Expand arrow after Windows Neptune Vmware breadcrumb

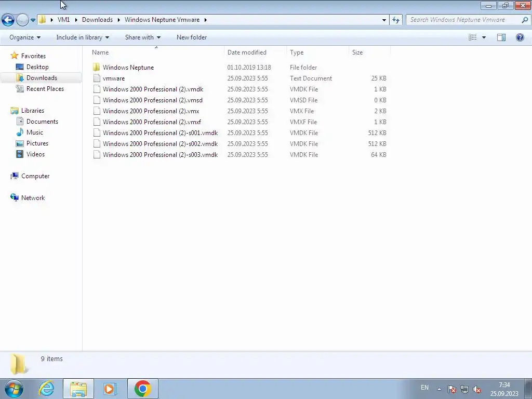click(x=206, y=20)
